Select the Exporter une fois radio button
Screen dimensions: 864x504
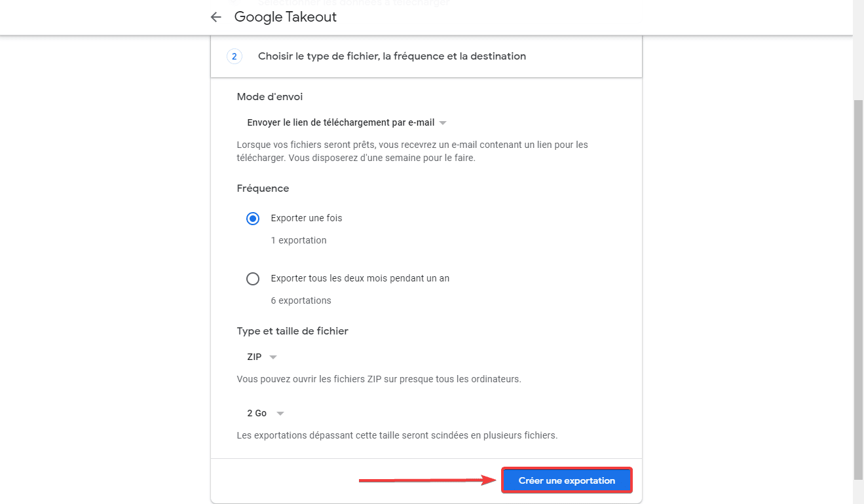253,219
